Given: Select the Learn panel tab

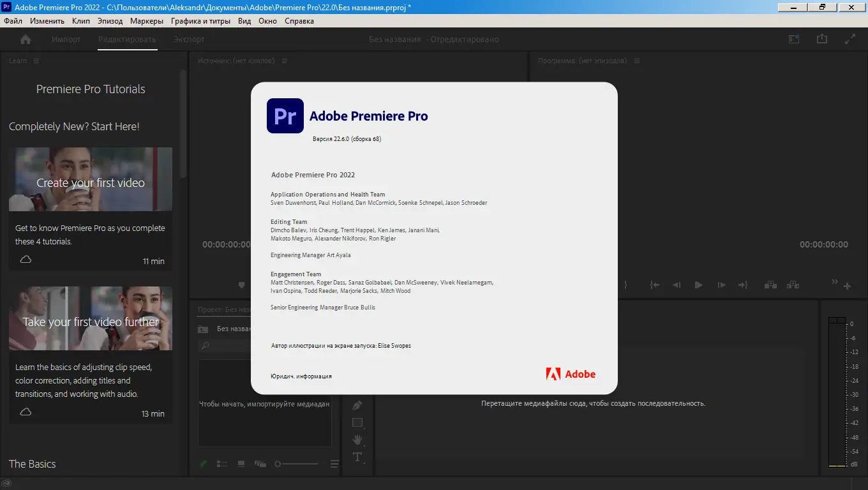Looking at the screenshot, I should tap(18, 61).
